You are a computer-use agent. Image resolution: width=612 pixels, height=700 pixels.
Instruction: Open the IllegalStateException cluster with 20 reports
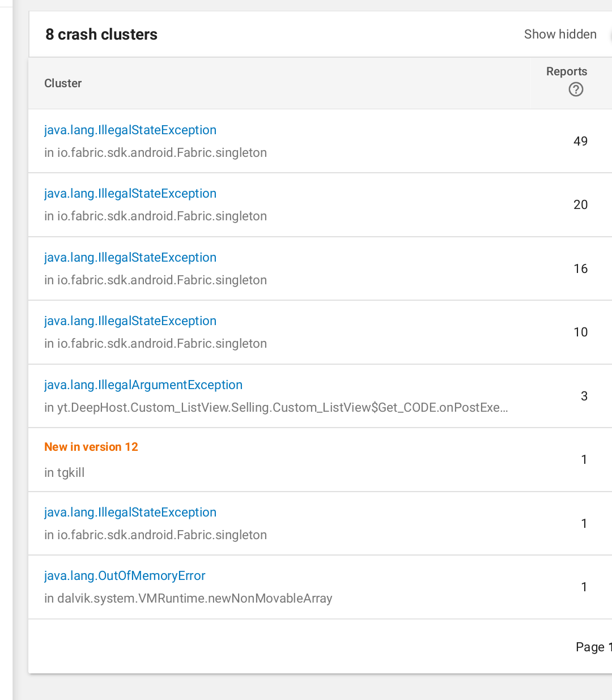[130, 194]
